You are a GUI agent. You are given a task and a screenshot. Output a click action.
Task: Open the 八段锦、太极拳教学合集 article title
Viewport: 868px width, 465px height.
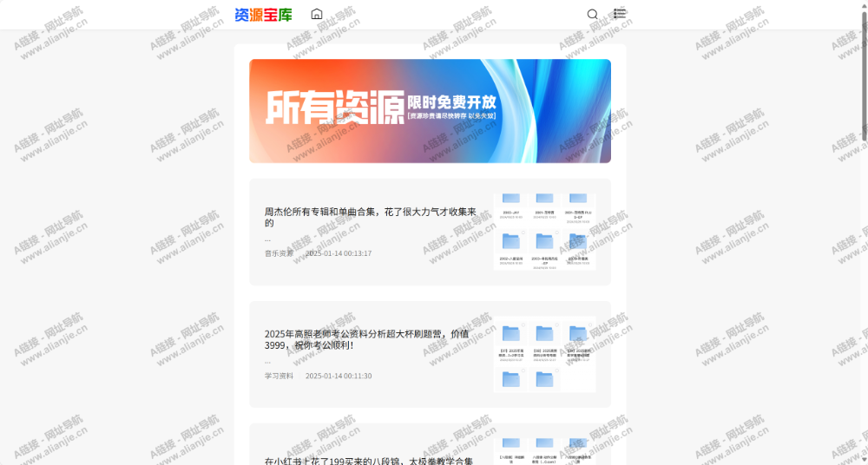click(x=369, y=461)
